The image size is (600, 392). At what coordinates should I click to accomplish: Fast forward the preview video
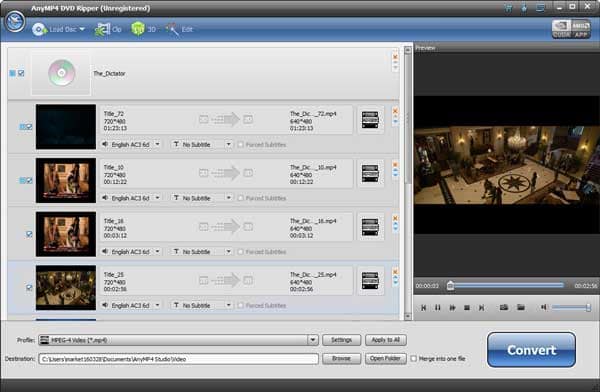click(452, 307)
